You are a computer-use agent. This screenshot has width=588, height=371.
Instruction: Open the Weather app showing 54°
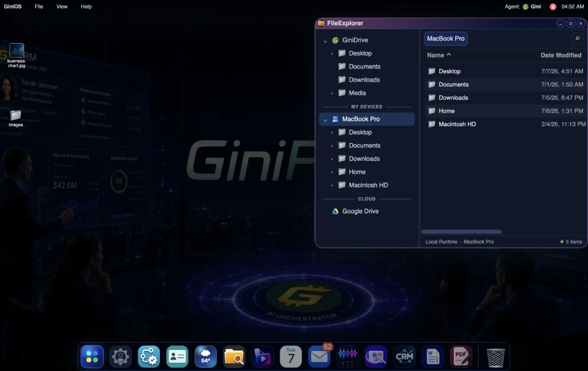pyautogui.click(x=206, y=356)
